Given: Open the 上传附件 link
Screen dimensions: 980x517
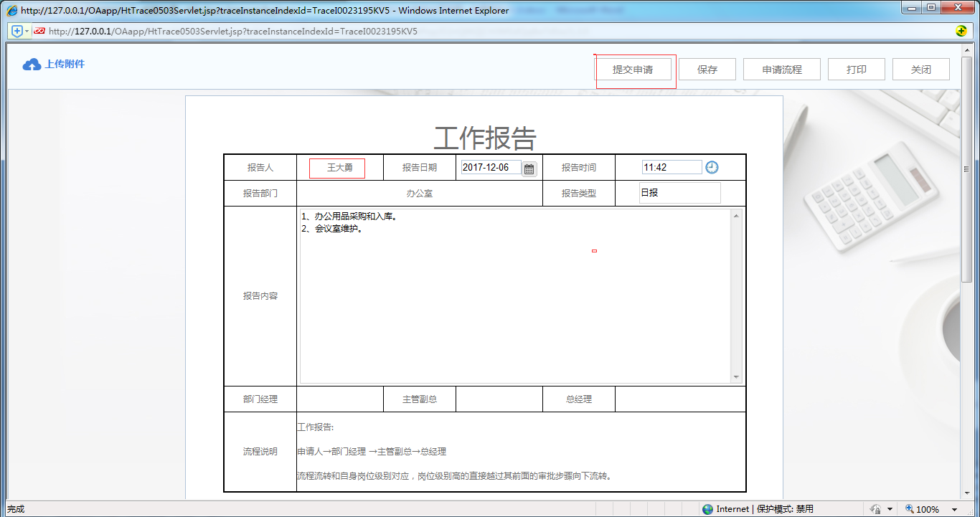Looking at the screenshot, I should tap(65, 64).
